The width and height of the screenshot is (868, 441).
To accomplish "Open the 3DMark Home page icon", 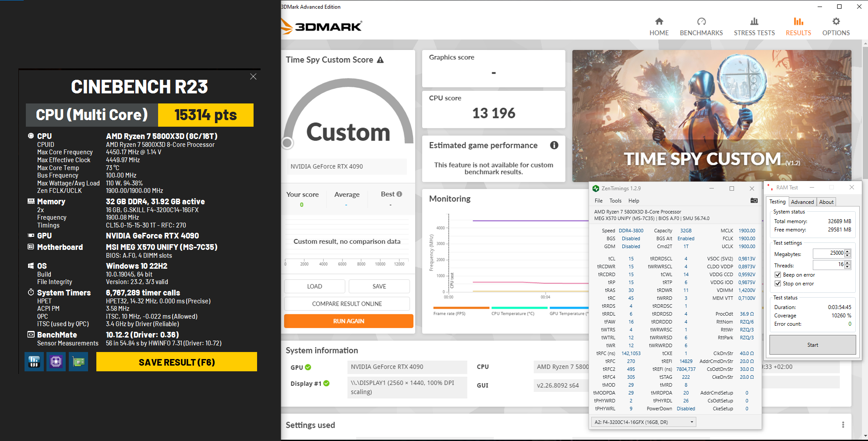I will tap(659, 21).
